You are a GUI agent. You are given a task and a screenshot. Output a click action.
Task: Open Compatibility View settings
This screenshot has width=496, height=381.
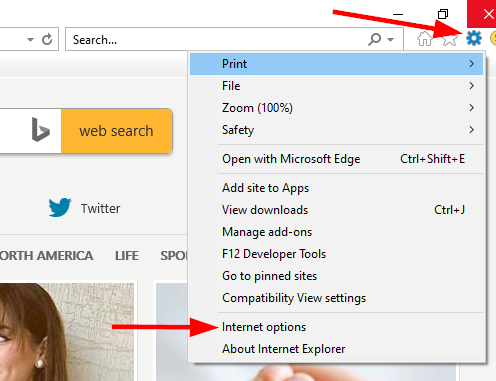[336, 298]
